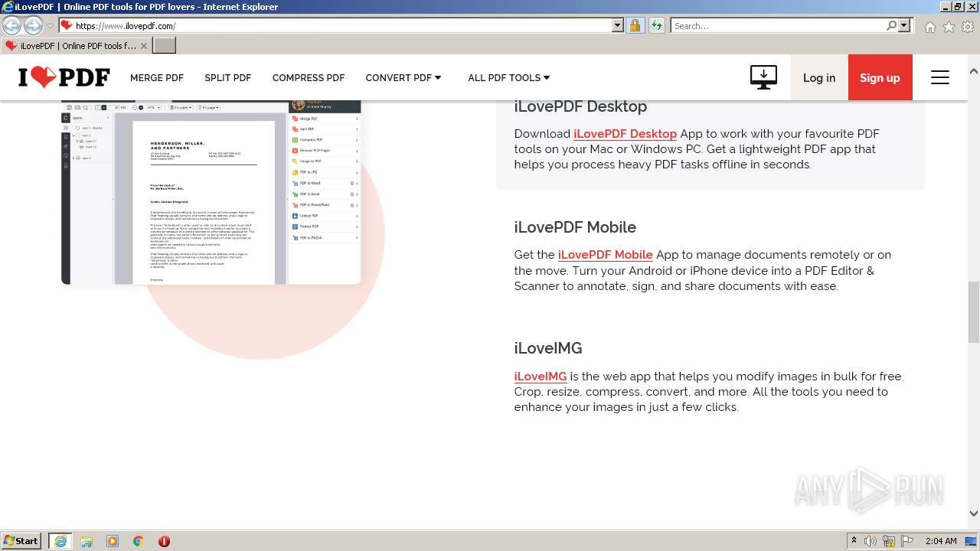980x551 pixels.
Task: Open the File Explorer taskbar icon
Action: [87, 541]
